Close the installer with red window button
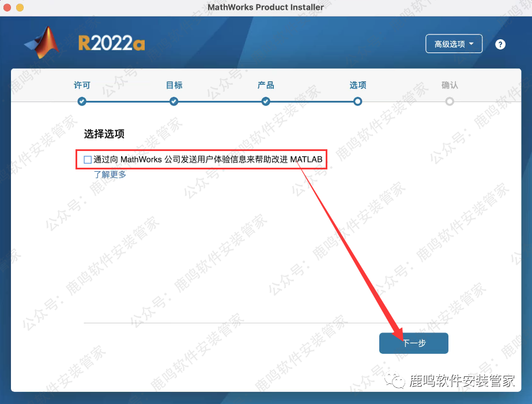Screen dimensions: 532x404 [x=7, y=7]
